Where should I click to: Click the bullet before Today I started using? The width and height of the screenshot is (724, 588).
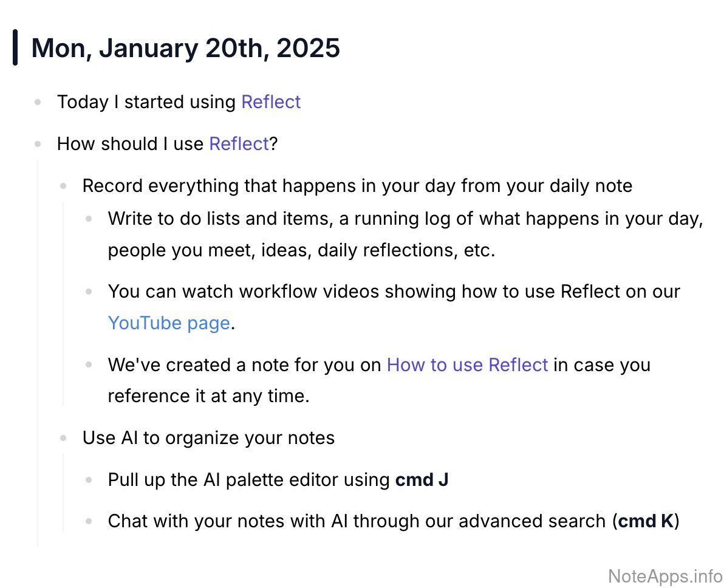coord(38,103)
